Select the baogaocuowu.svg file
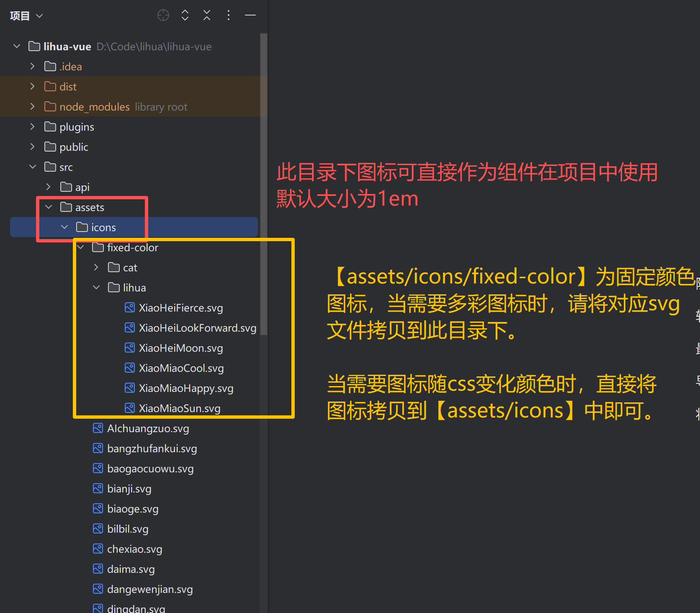The width and height of the screenshot is (700, 613). tap(150, 469)
